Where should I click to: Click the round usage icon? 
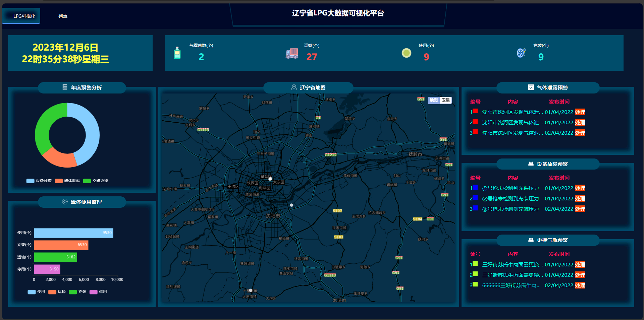(406, 53)
